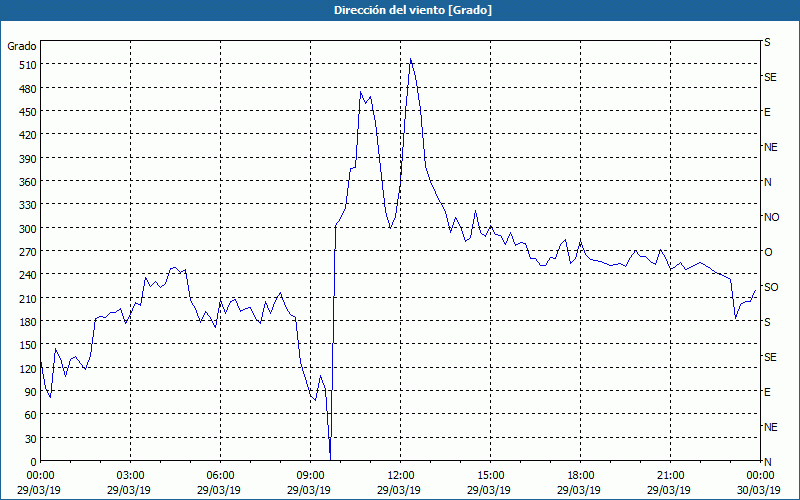Image resolution: width=800 pixels, height=500 pixels.
Task: Click the 60 degree axis label
Action: (x=31, y=415)
